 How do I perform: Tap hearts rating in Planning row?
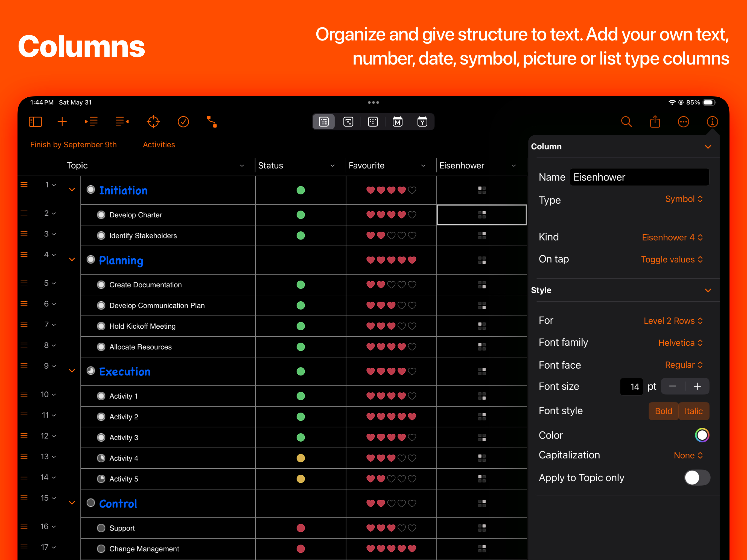click(x=391, y=260)
